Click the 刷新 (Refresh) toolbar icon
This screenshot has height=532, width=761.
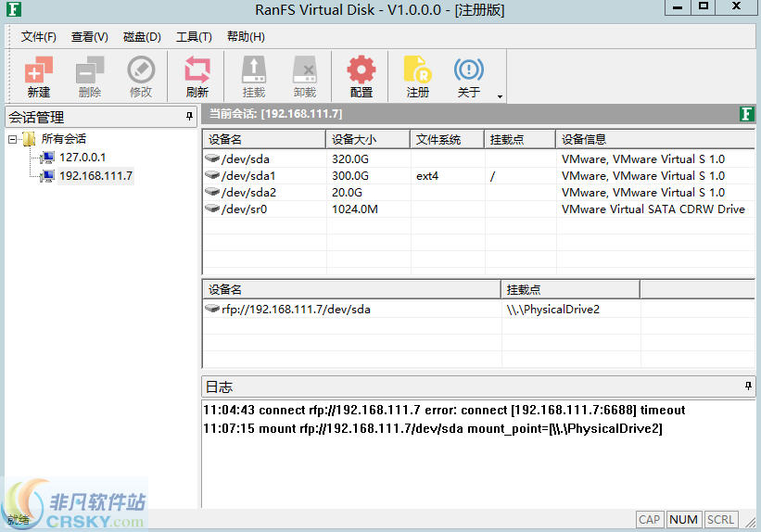[197, 77]
